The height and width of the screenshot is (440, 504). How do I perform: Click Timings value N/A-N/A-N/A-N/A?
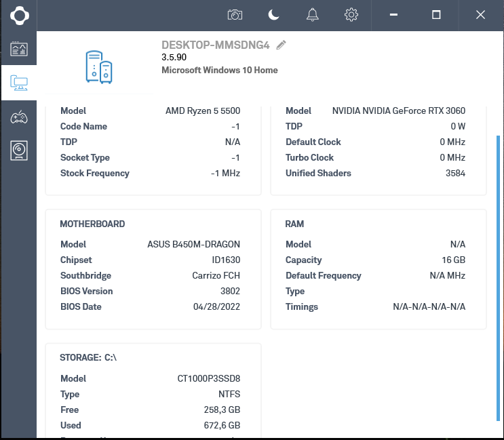(x=429, y=306)
